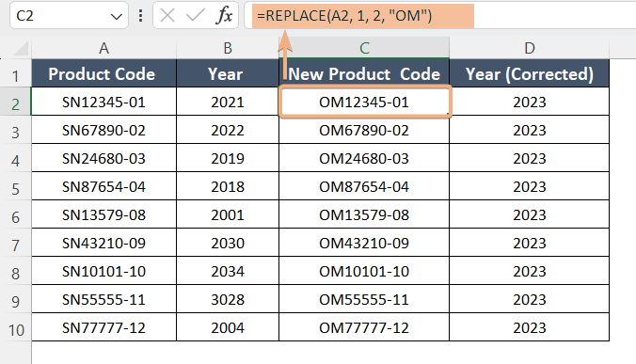Select cell containing OM87654-04
The image size is (636, 364).
point(364,186)
